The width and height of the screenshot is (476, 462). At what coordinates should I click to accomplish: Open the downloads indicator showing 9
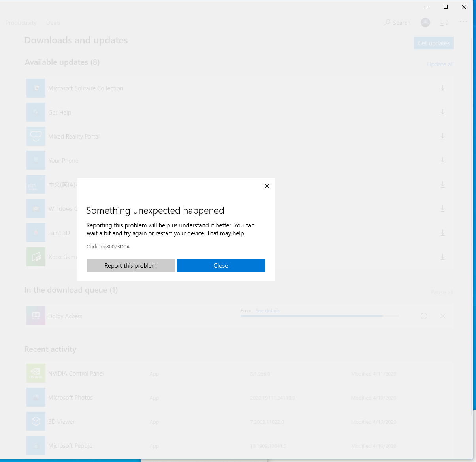(444, 23)
